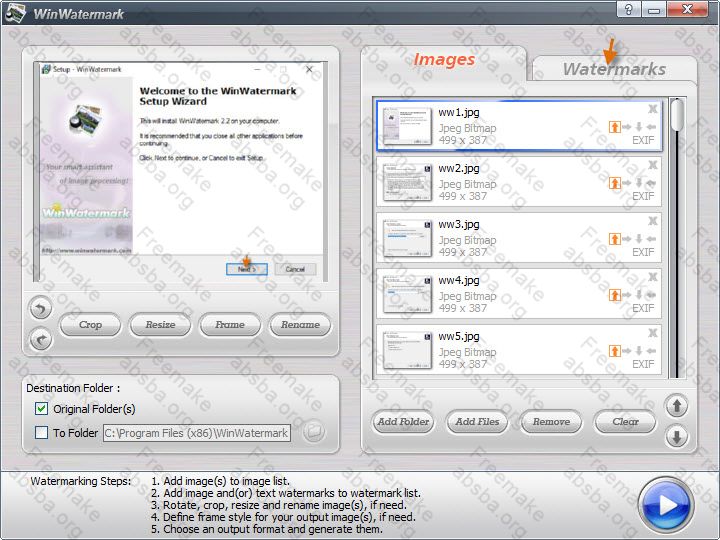
Task: Select the ww1.jpg thumbnail
Action: pos(407,126)
